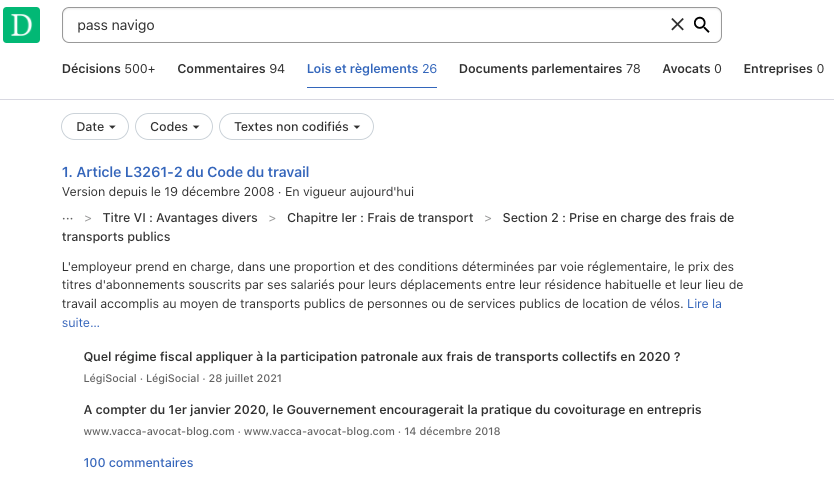Screen dimensions: 834x486
Task: Open Article L3261-2 du Code du travail
Action: click(x=185, y=172)
